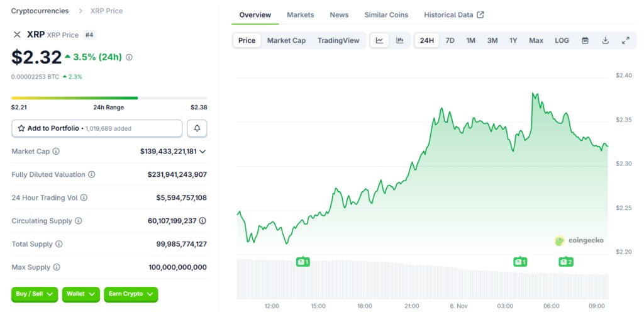Click the Add to Portfolio button

pos(97,128)
